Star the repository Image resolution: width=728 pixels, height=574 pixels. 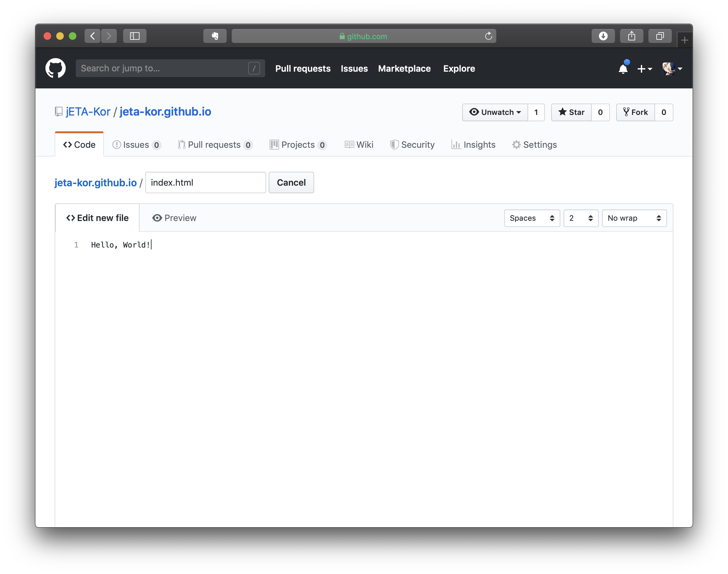(571, 112)
